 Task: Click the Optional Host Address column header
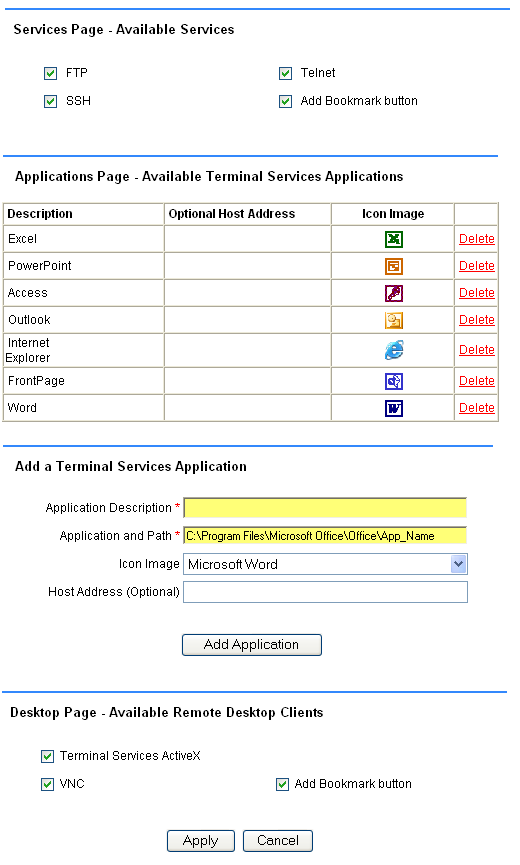[248, 214]
